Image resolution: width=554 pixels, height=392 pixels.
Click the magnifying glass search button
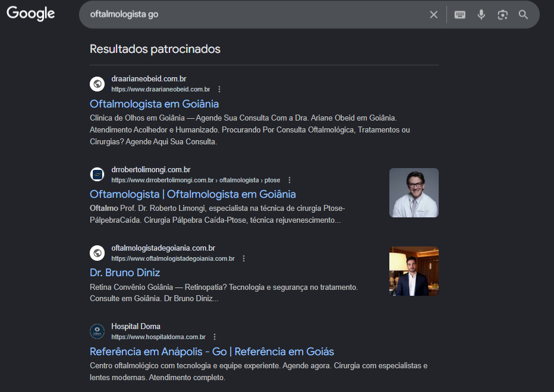[x=523, y=14]
